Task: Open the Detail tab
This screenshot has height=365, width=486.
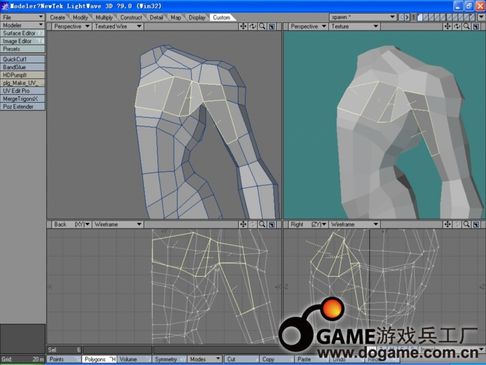Action: 156,17
